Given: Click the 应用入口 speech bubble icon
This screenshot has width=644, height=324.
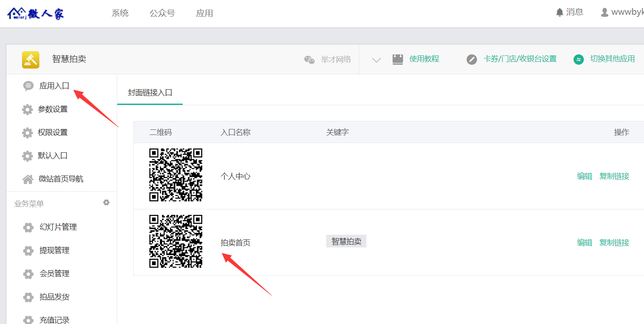Looking at the screenshot, I should [28, 86].
